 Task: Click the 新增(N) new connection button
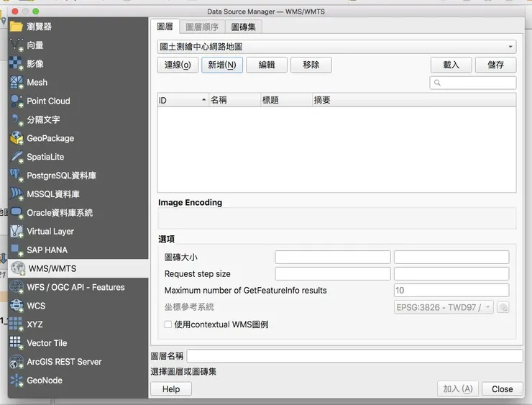[x=222, y=65]
